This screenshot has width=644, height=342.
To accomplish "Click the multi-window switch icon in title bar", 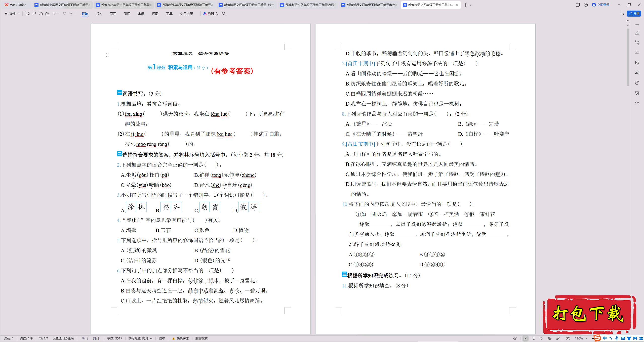I will (x=578, y=5).
